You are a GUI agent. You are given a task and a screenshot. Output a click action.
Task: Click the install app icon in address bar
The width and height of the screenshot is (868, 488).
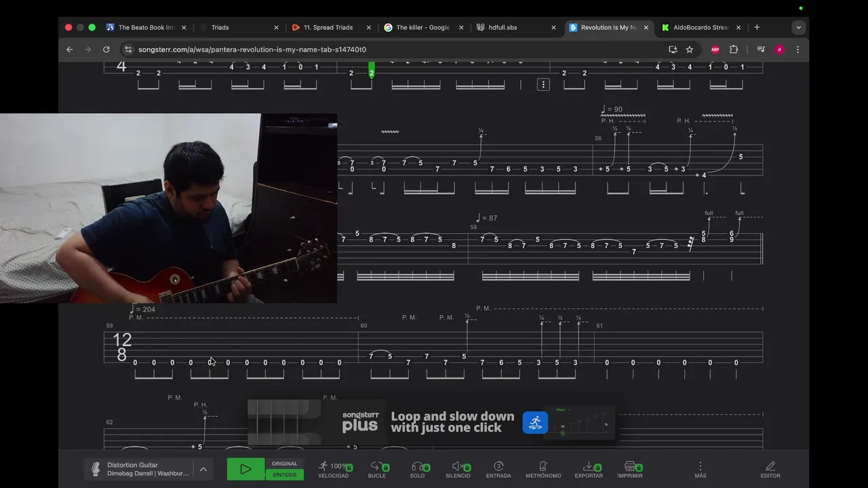click(x=673, y=49)
